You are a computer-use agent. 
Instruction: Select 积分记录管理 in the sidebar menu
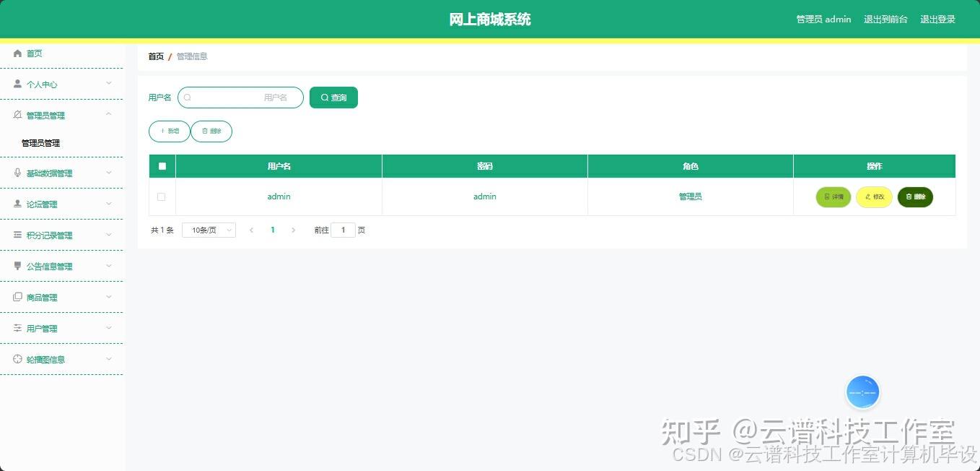tap(48, 235)
